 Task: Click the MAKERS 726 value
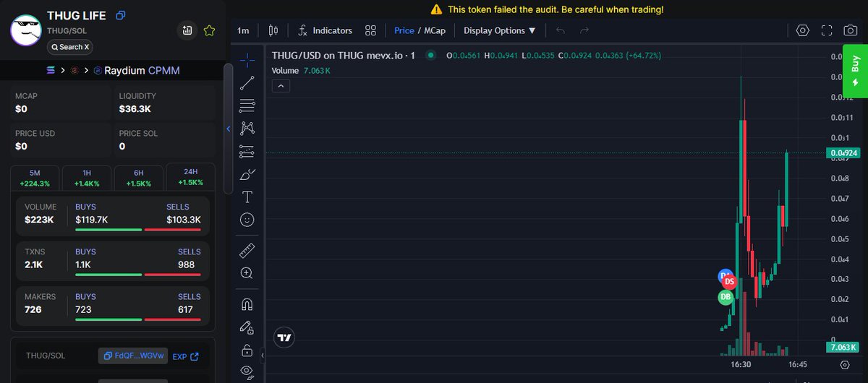[33, 309]
